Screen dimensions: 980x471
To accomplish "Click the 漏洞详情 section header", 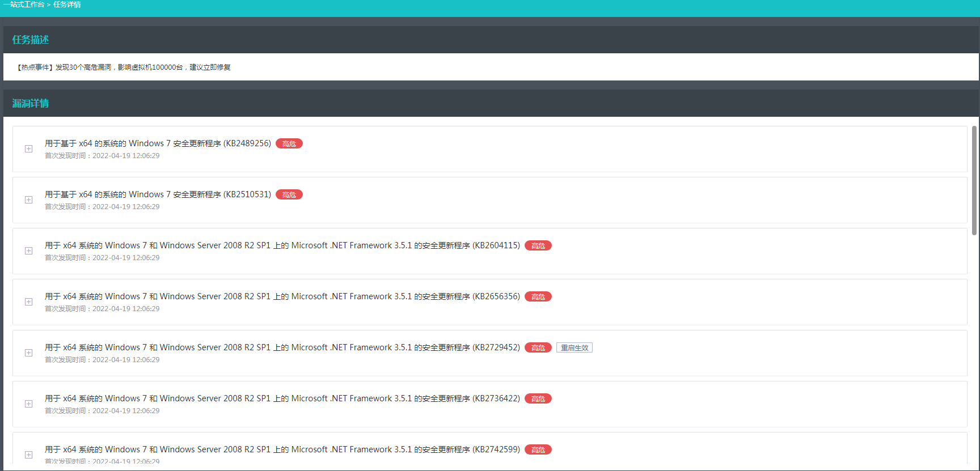I will pyautogui.click(x=31, y=103).
